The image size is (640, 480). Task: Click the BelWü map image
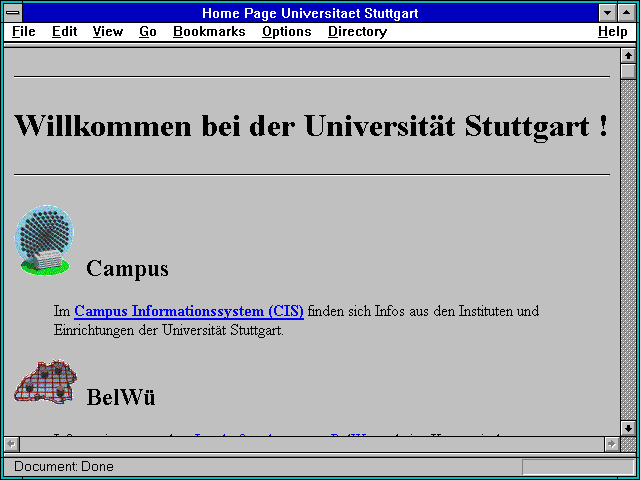click(x=45, y=381)
